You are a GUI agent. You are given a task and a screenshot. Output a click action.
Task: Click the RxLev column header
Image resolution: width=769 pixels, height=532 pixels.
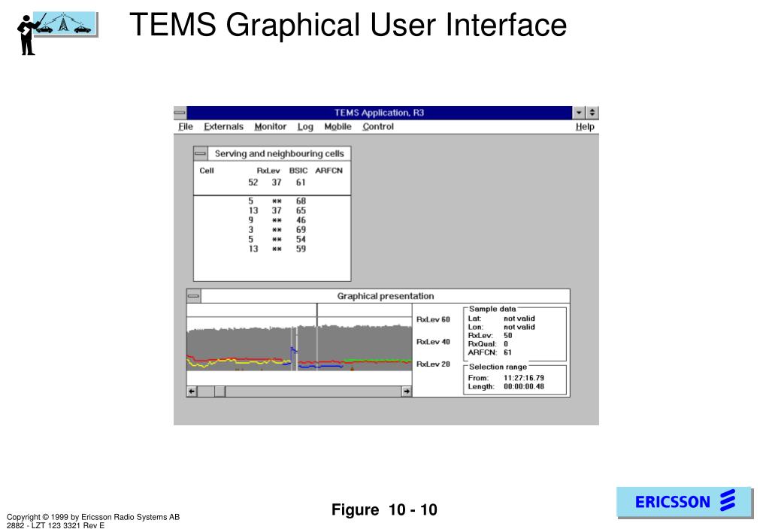click(x=268, y=171)
